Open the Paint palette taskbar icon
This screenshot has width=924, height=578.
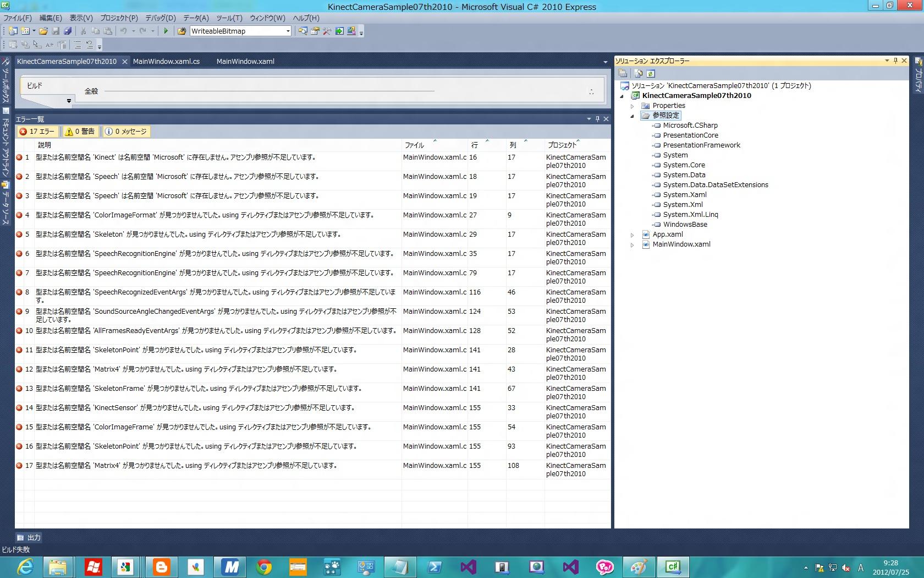639,566
